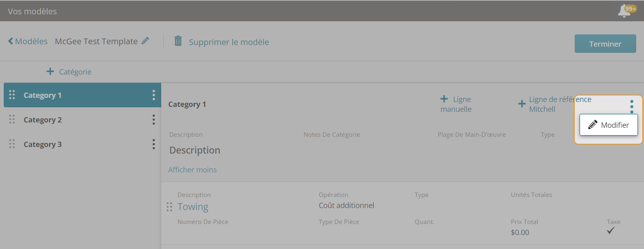Grab the Towing line drag handle

point(169,207)
